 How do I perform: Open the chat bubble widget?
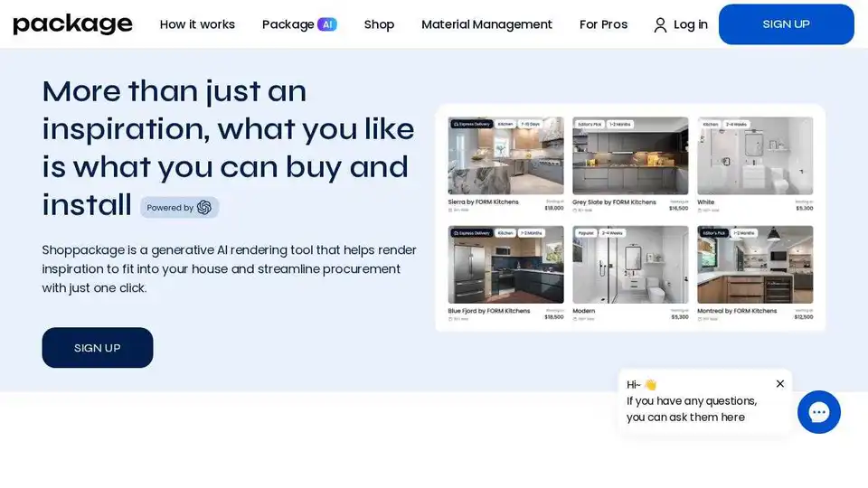[819, 412]
